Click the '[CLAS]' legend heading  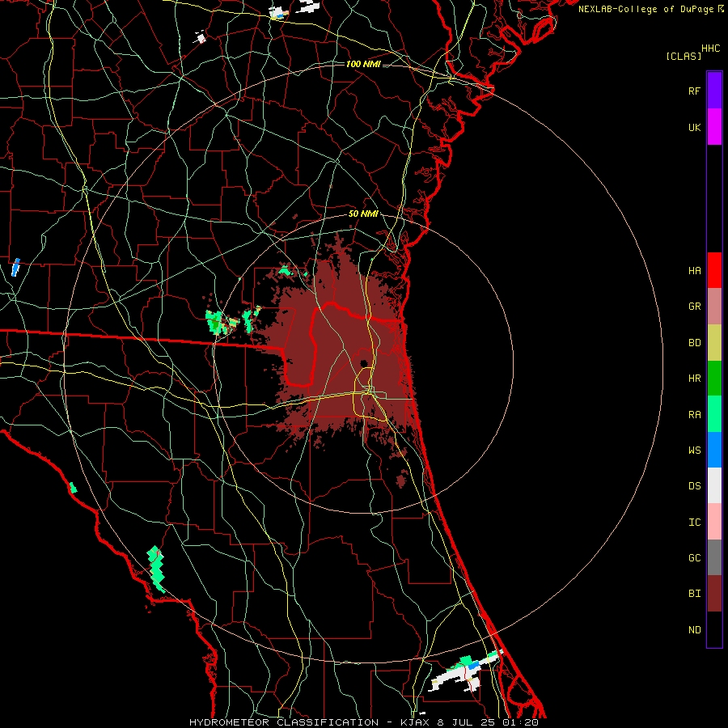[684, 56]
